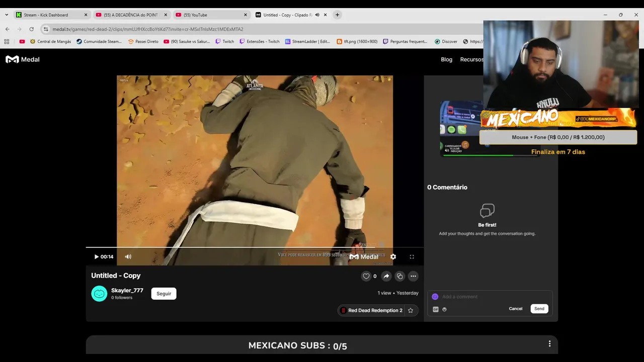The image size is (644, 362).
Task: Play the video clip
Action: pyautogui.click(x=97, y=256)
